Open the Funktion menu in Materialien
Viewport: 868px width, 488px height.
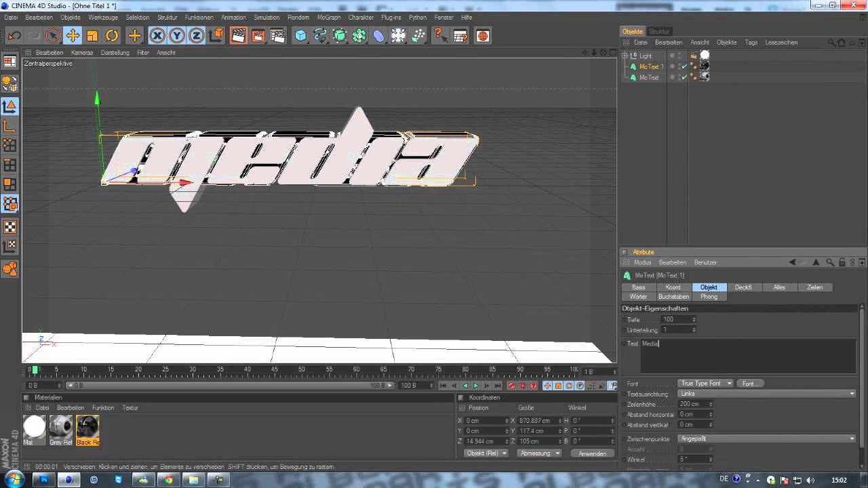point(103,408)
